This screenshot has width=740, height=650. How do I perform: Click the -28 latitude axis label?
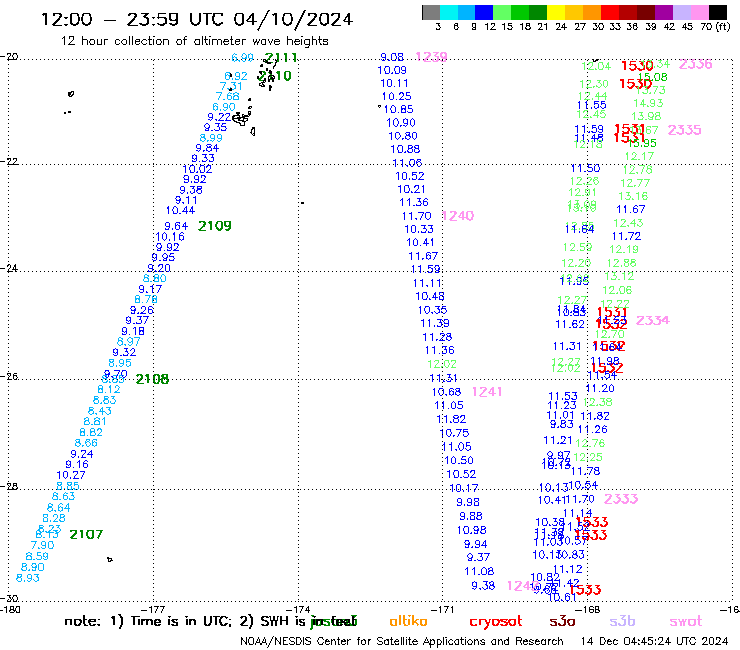(x=9, y=486)
